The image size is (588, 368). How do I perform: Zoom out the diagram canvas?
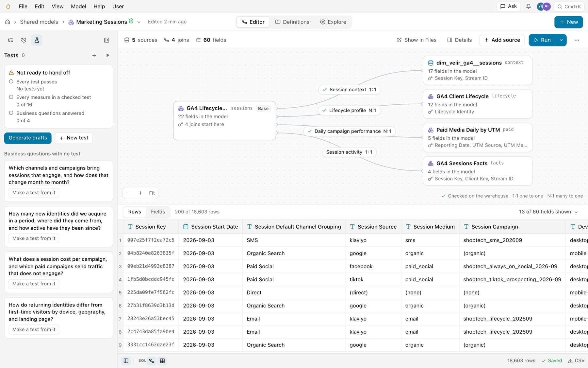point(129,193)
